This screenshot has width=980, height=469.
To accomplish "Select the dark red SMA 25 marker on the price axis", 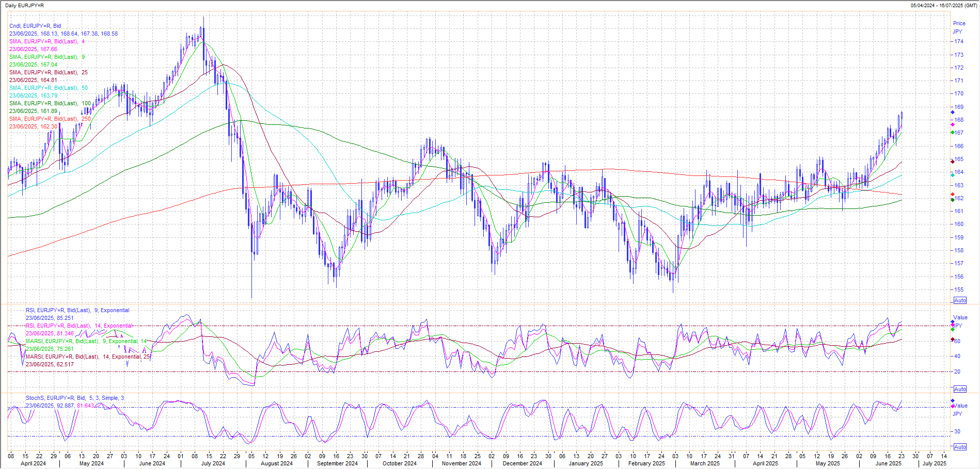I will tap(953, 161).
